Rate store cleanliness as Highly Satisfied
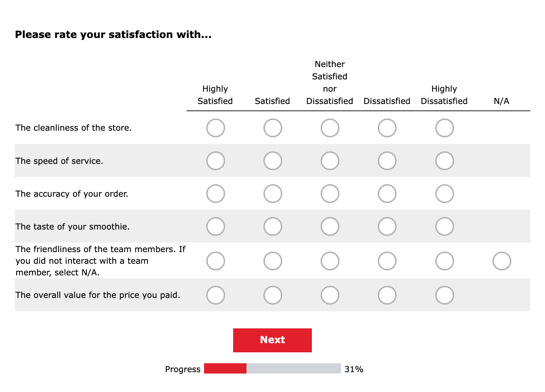 click(x=216, y=128)
